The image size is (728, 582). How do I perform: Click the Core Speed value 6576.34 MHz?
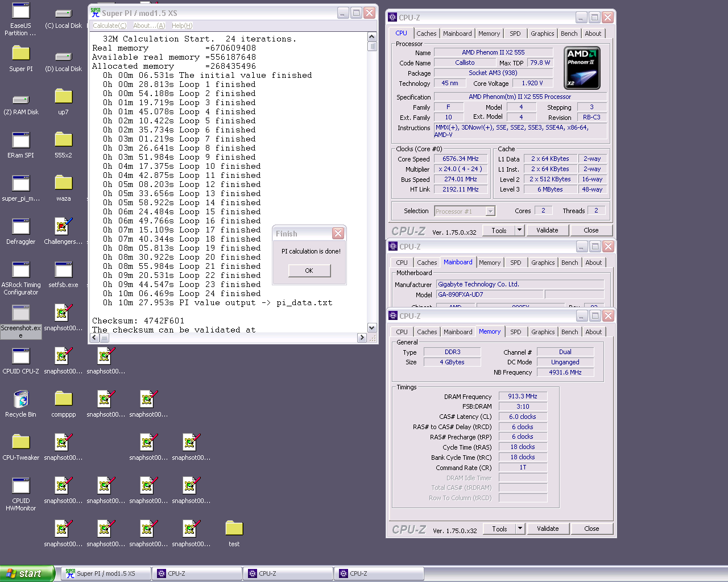461,159
